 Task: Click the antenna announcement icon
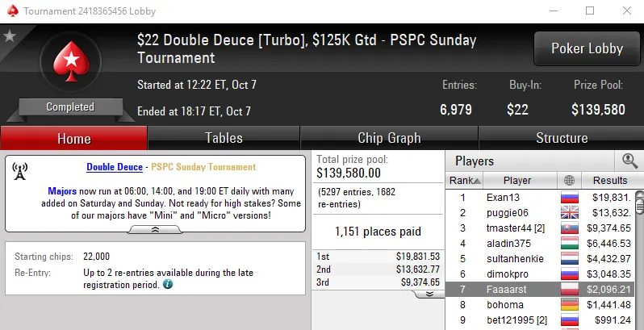point(21,171)
